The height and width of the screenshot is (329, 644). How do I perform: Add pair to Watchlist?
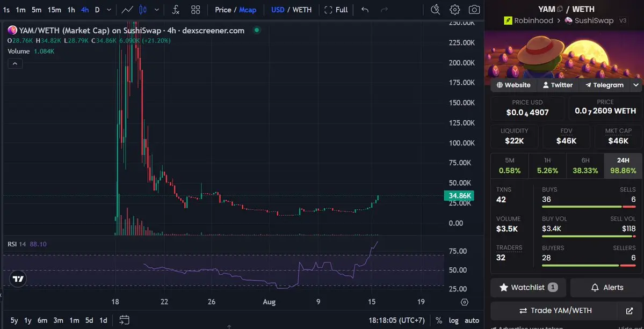tap(528, 288)
